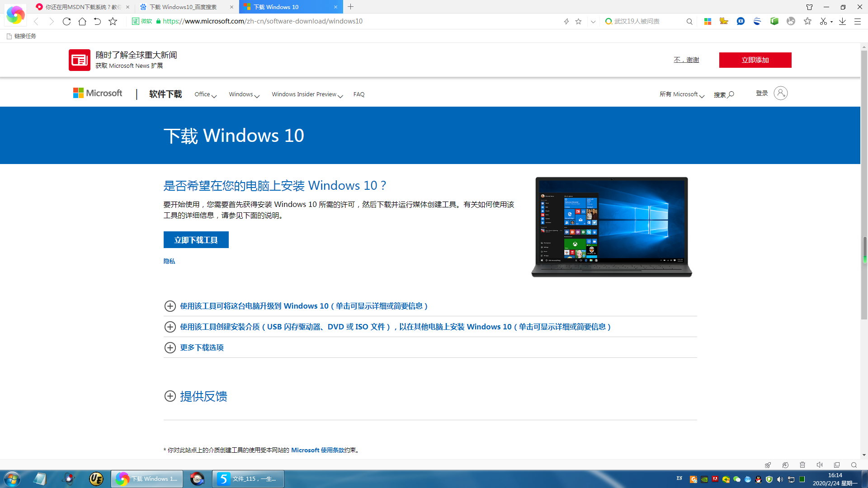The height and width of the screenshot is (488, 868).
Task: Click the Microsoft 使用条款 link
Action: tap(317, 450)
